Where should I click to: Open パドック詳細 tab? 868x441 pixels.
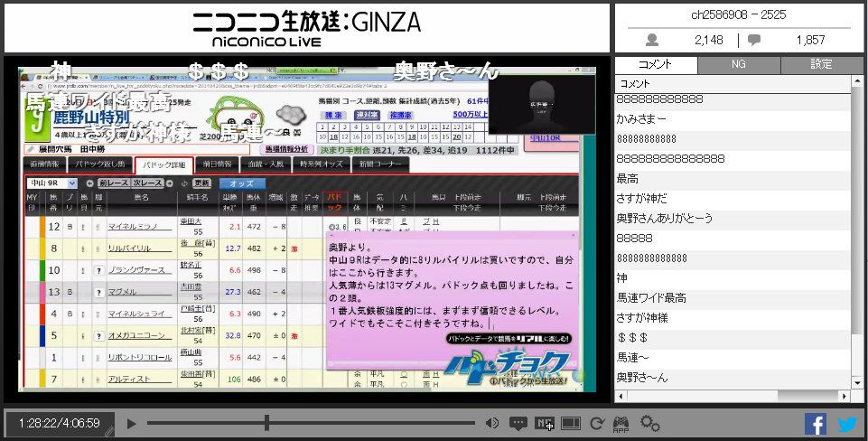[163, 165]
